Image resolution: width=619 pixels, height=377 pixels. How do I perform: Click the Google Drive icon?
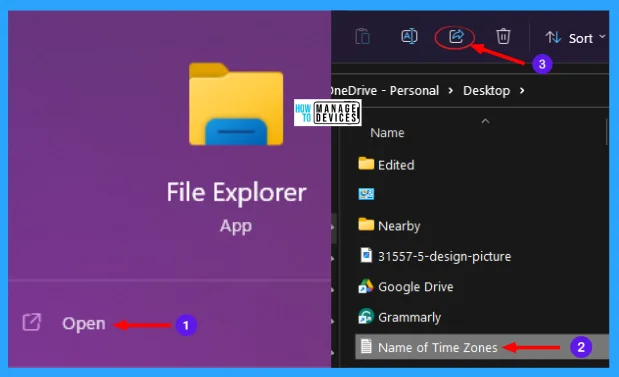coord(366,286)
